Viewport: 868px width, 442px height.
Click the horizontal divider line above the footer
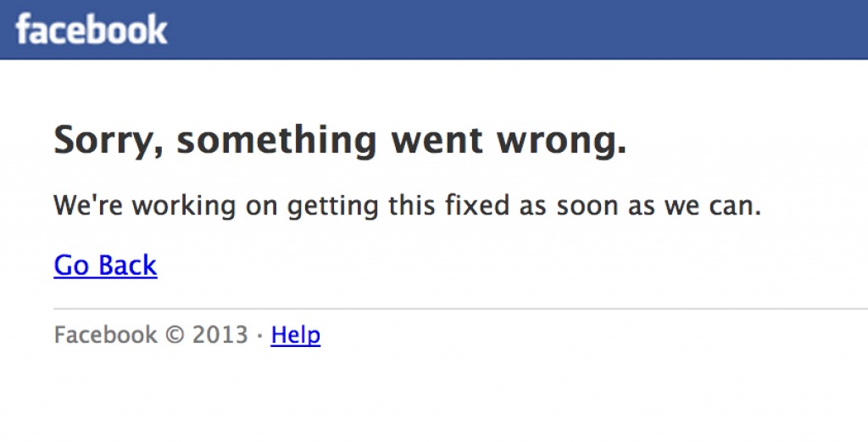point(460,308)
